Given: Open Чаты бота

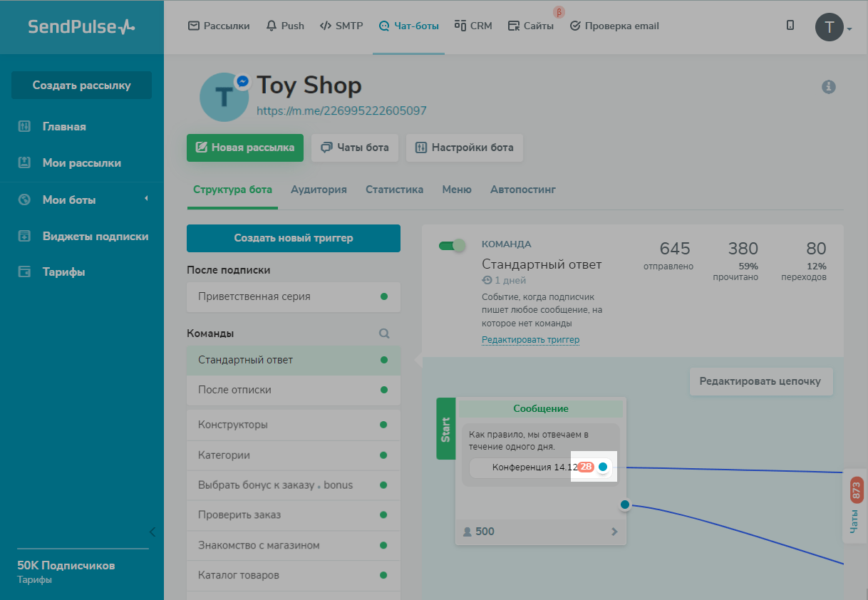Looking at the screenshot, I should click(x=354, y=148).
